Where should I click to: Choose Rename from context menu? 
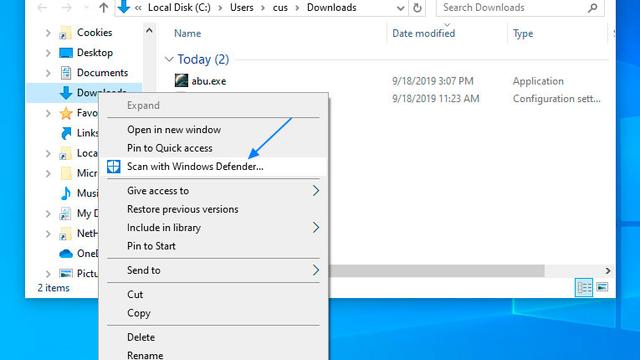[x=213, y=355]
